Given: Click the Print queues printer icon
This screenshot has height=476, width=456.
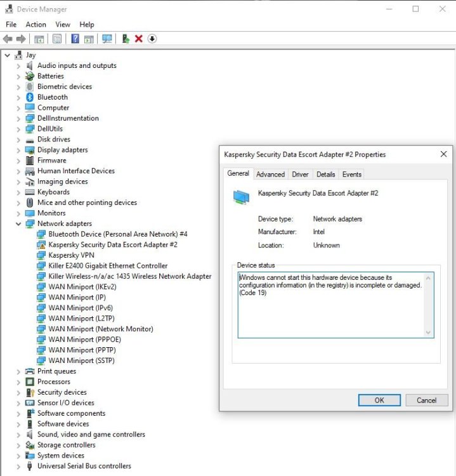Looking at the screenshot, I should 30,371.
